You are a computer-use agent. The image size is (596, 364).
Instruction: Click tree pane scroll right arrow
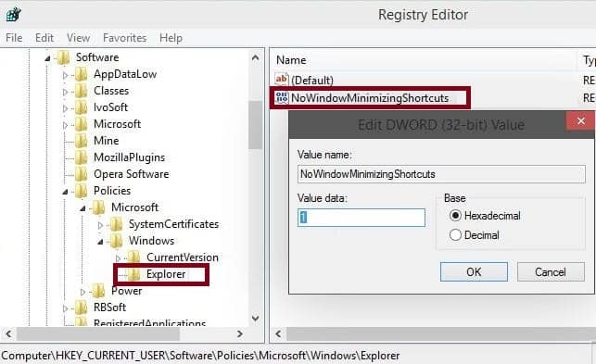[x=240, y=334]
